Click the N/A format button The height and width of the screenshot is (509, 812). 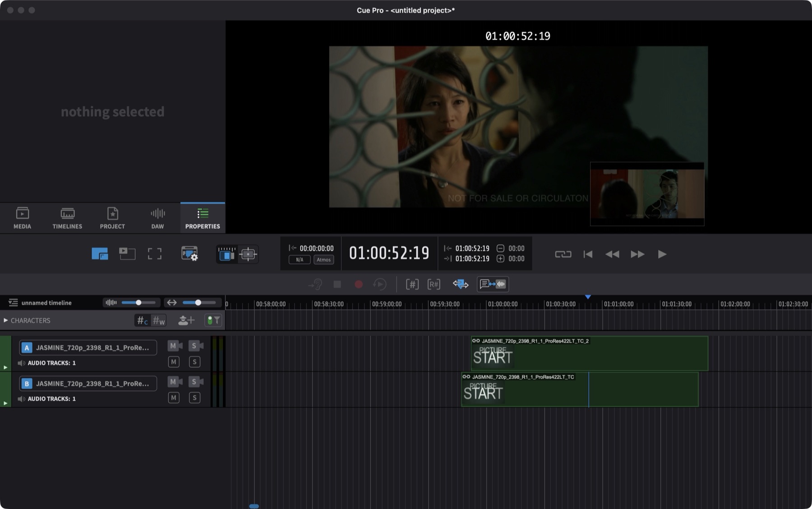tap(300, 260)
